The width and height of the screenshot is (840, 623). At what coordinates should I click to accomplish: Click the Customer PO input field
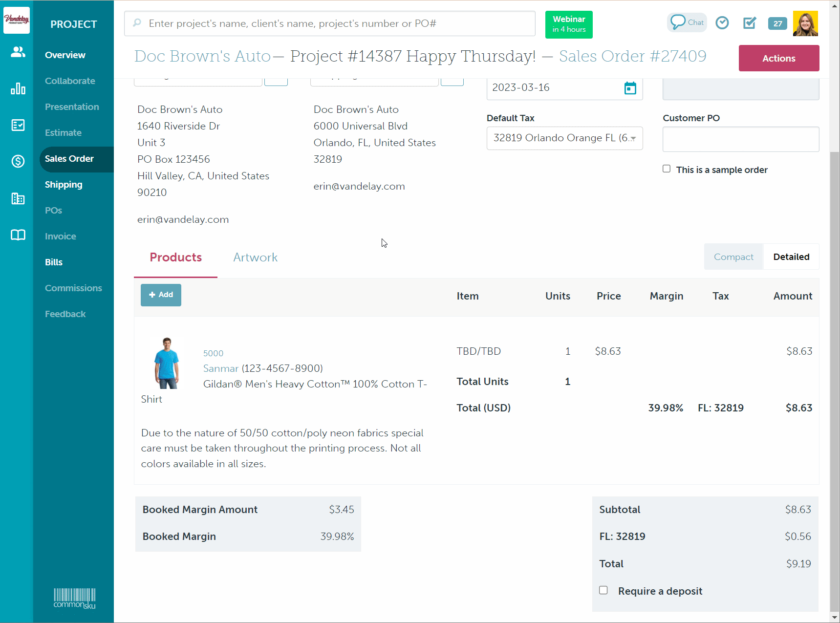click(x=740, y=139)
